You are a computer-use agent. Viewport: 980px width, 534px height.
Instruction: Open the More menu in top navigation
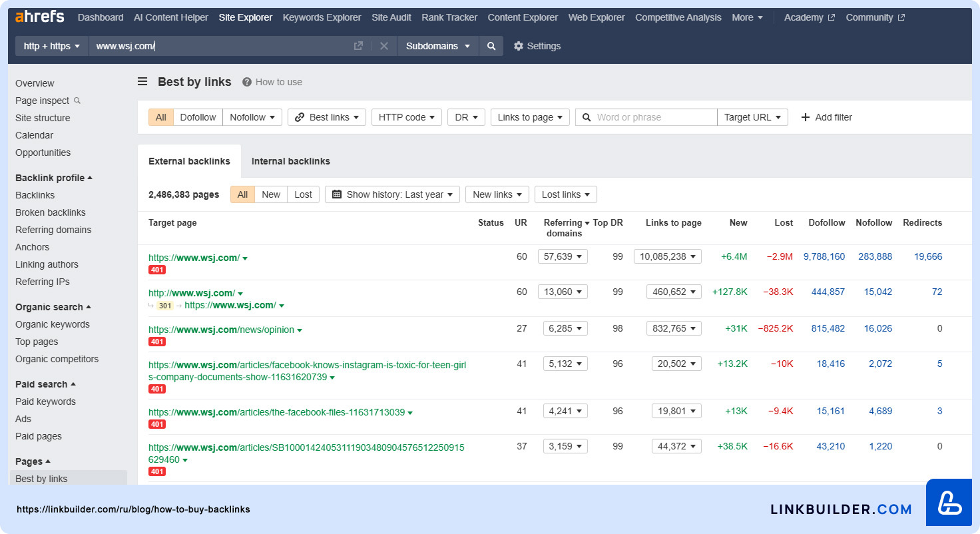(x=747, y=17)
